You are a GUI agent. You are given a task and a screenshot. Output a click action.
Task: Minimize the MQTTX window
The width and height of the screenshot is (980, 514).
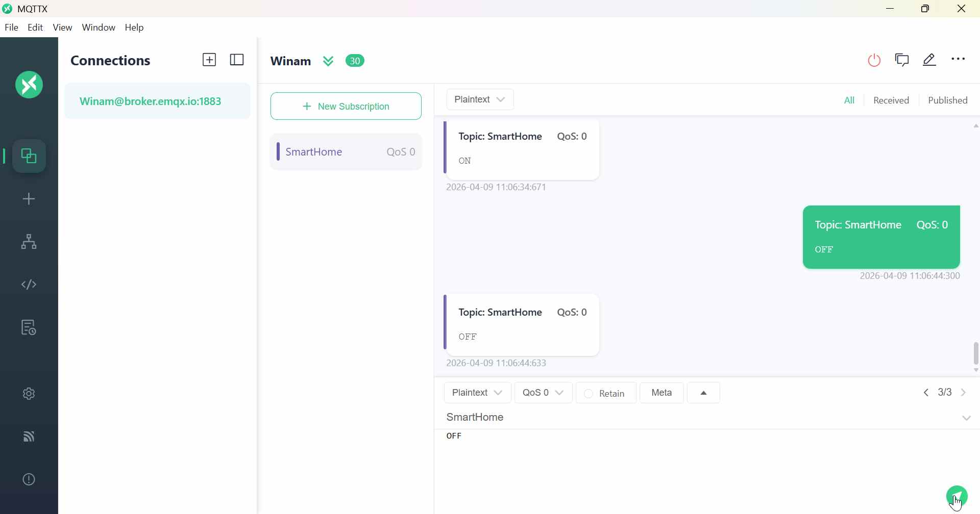point(891,9)
